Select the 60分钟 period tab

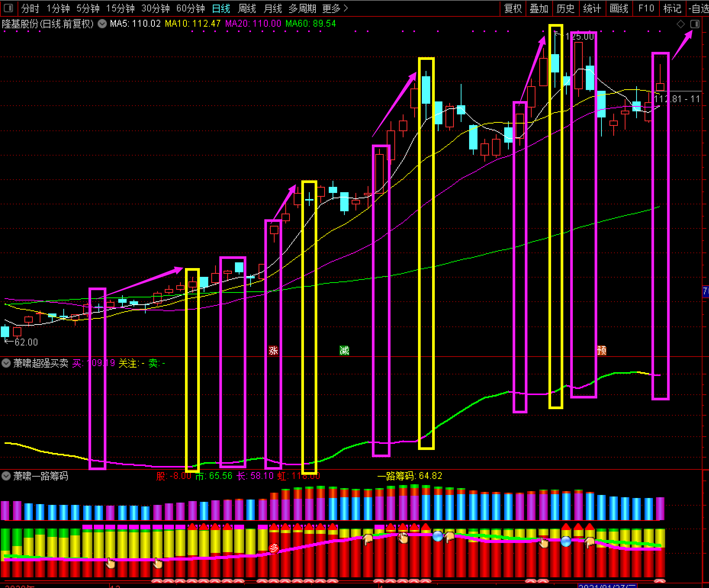pos(190,8)
